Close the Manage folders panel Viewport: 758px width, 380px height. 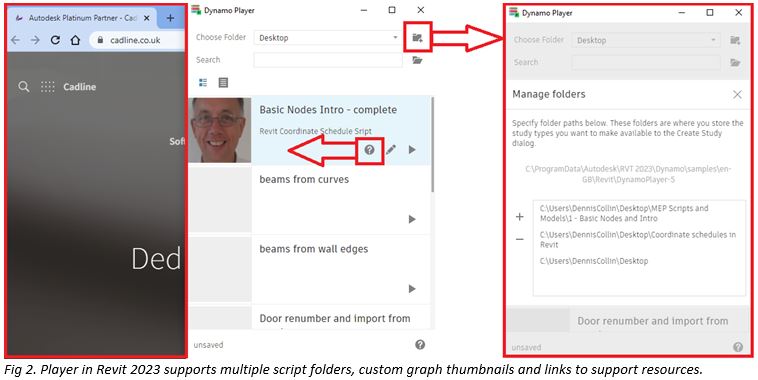click(737, 94)
